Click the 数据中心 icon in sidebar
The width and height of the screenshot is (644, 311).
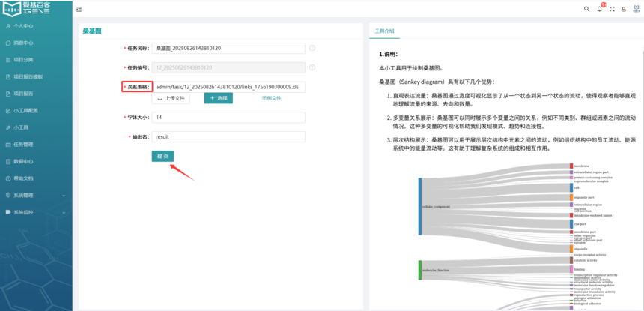coord(8,161)
